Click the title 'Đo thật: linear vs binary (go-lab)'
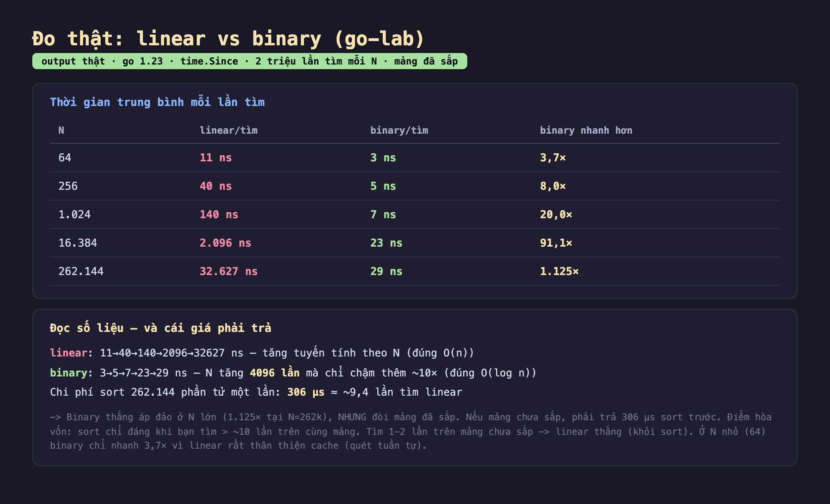The width and height of the screenshot is (830, 504). pos(228,39)
